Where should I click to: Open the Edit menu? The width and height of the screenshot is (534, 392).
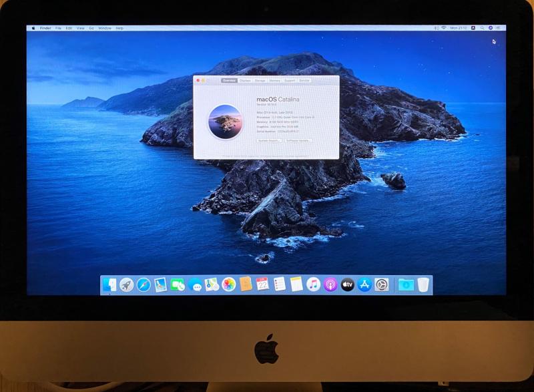69,28
